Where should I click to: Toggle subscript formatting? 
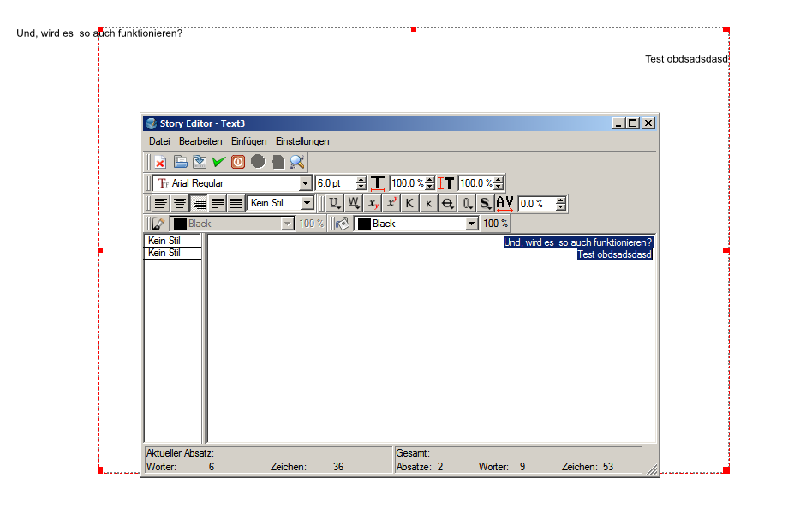[x=373, y=204]
